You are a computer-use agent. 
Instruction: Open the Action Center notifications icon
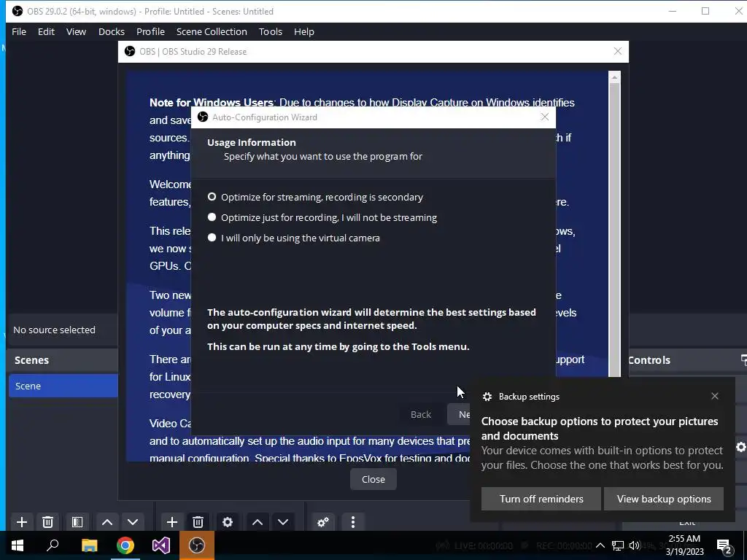(724, 545)
